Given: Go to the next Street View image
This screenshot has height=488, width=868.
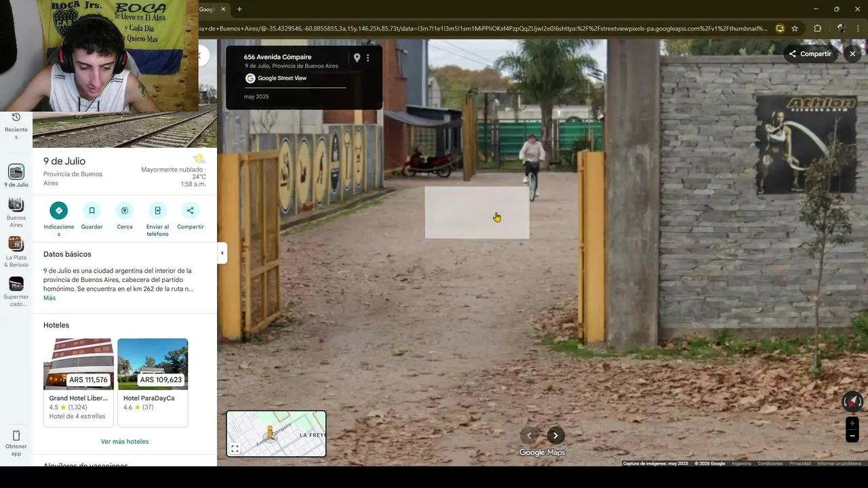Looking at the screenshot, I should (555, 436).
